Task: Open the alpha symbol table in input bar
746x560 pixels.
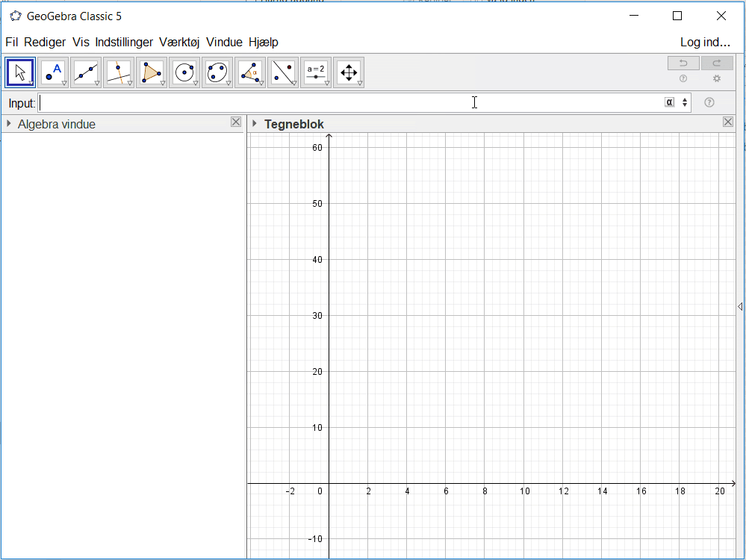Action: tap(669, 102)
